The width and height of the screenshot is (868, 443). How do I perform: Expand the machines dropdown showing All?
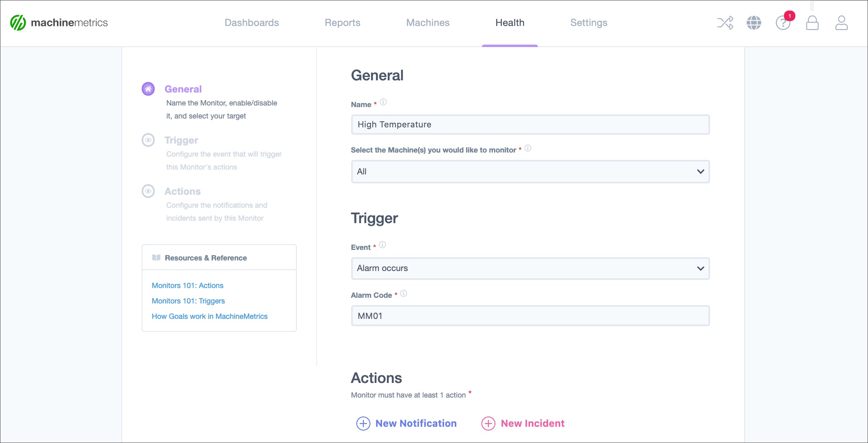click(530, 172)
